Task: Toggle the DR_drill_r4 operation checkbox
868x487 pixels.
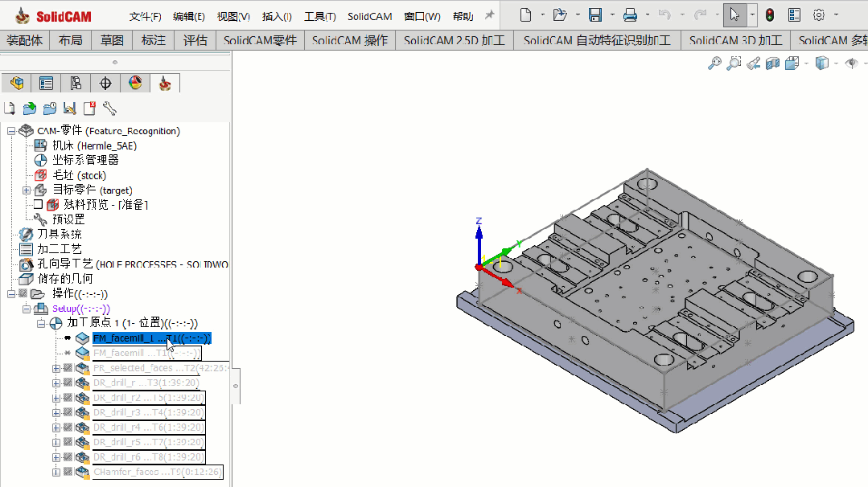Action: 68,428
